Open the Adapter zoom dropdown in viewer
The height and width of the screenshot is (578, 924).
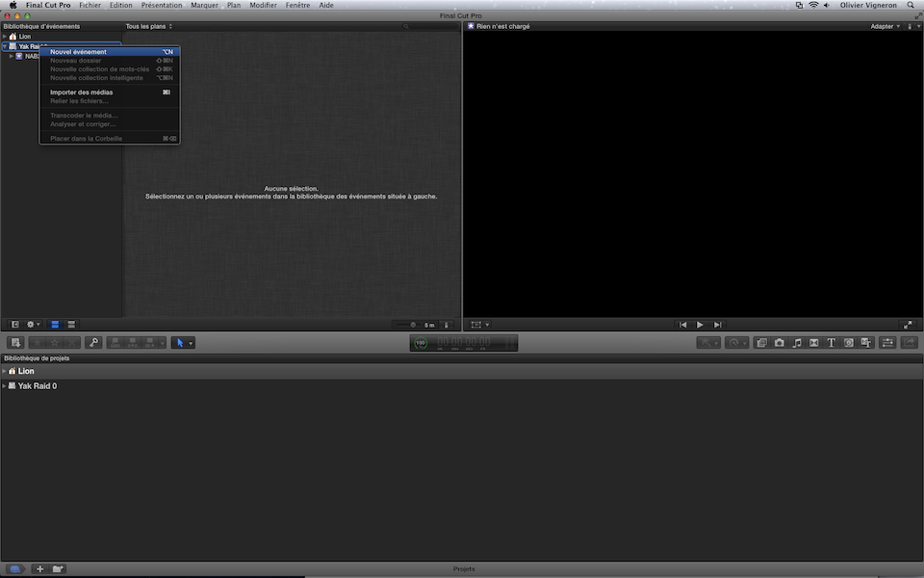[885, 27]
